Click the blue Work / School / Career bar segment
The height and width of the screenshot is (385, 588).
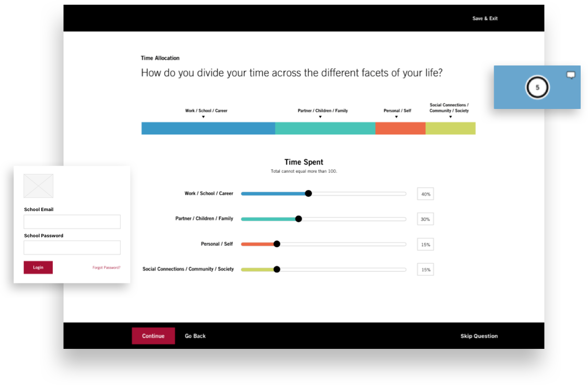(208, 128)
